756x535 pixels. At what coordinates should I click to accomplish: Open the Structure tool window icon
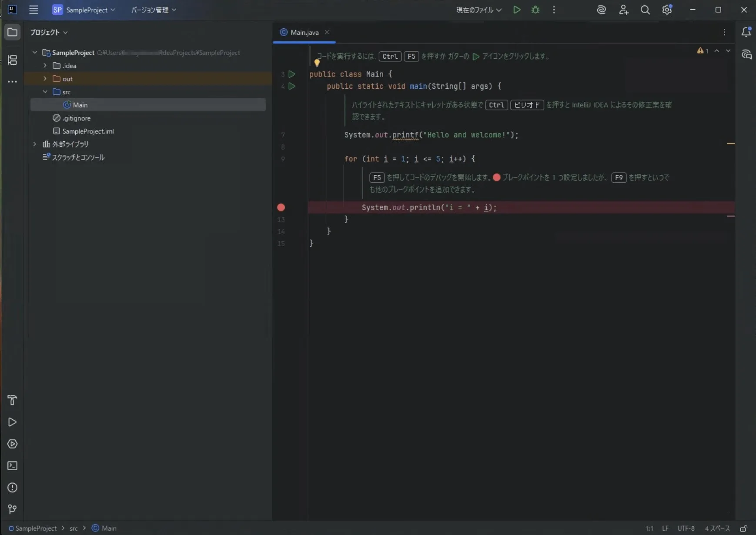12,60
